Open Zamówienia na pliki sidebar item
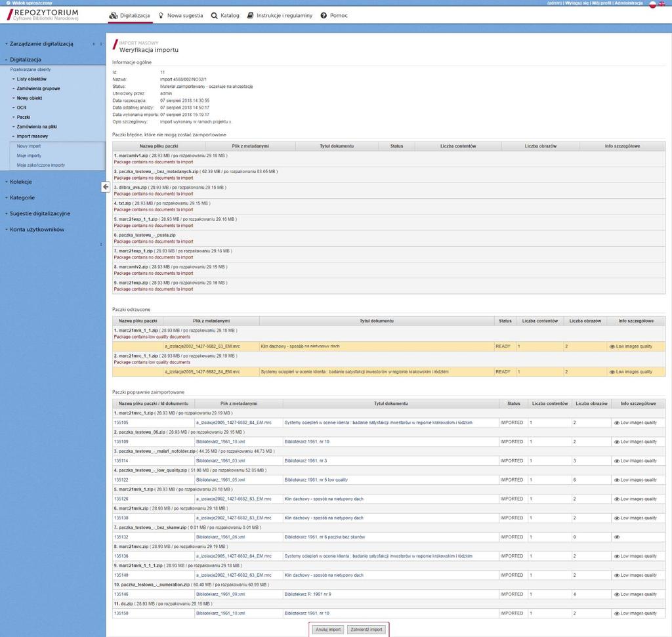 click(x=37, y=127)
